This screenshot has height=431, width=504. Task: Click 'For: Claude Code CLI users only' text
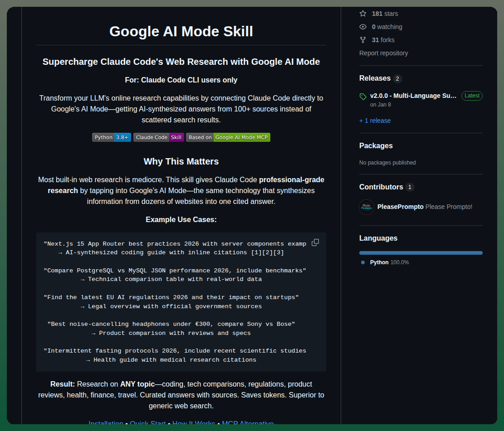point(181,80)
